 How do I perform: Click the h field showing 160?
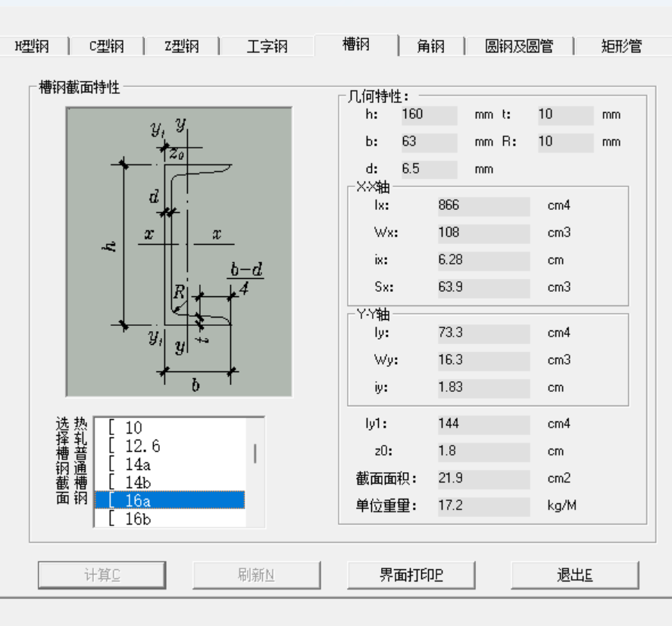[x=429, y=115]
